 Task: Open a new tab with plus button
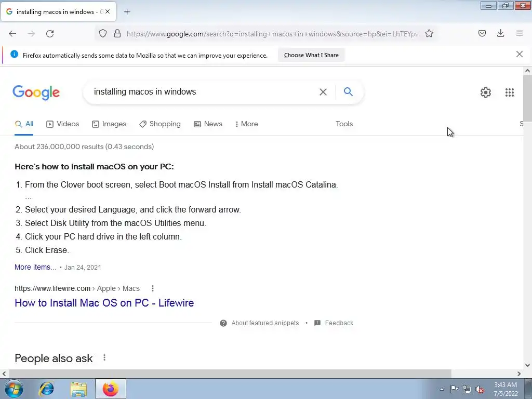pos(127,12)
